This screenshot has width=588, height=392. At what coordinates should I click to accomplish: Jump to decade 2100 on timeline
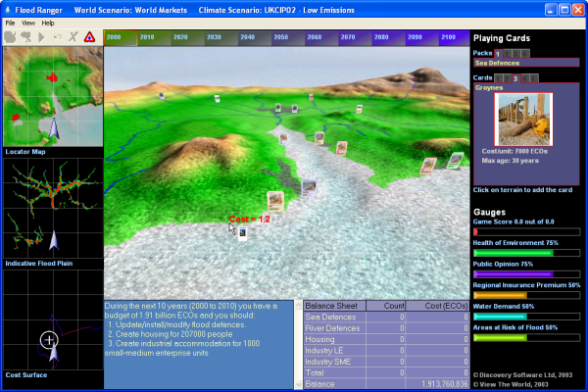pos(454,38)
